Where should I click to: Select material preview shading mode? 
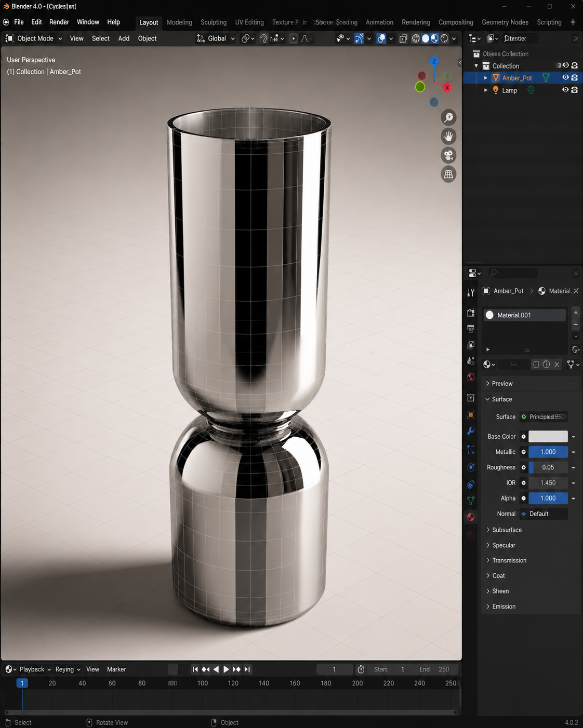tap(435, 38)
